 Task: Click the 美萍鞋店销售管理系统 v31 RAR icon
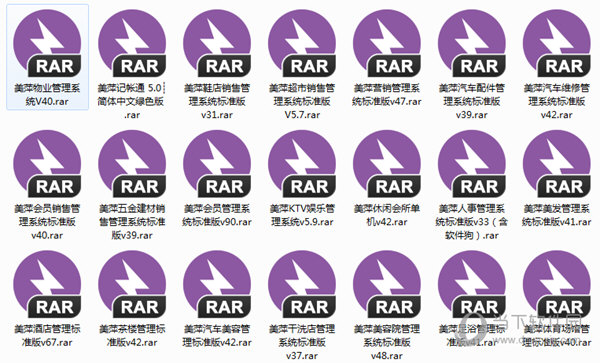click(217, 43)
